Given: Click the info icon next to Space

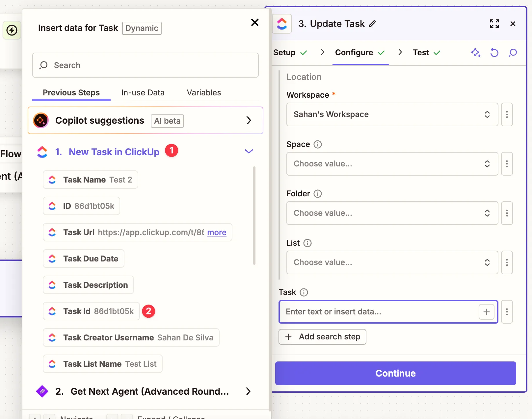Looking at the screenshot, I should pos(317,144).
